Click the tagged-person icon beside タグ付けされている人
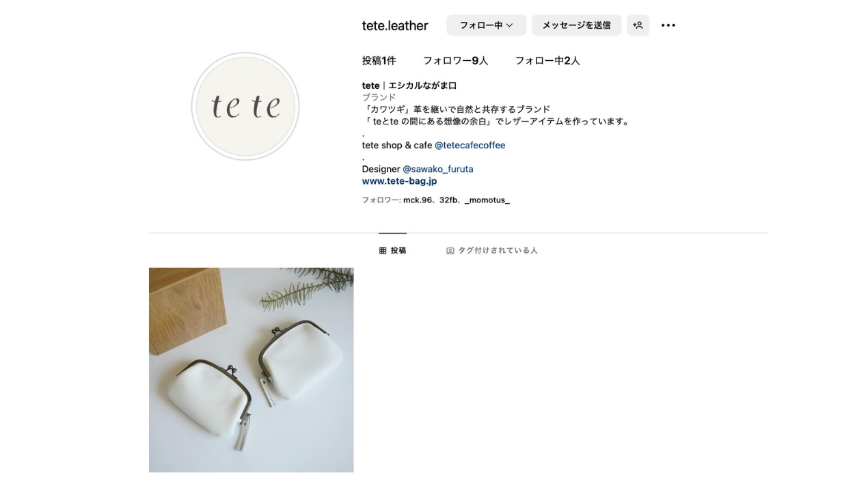The height and width of the screenshot is (499, 868). [450, 251]
